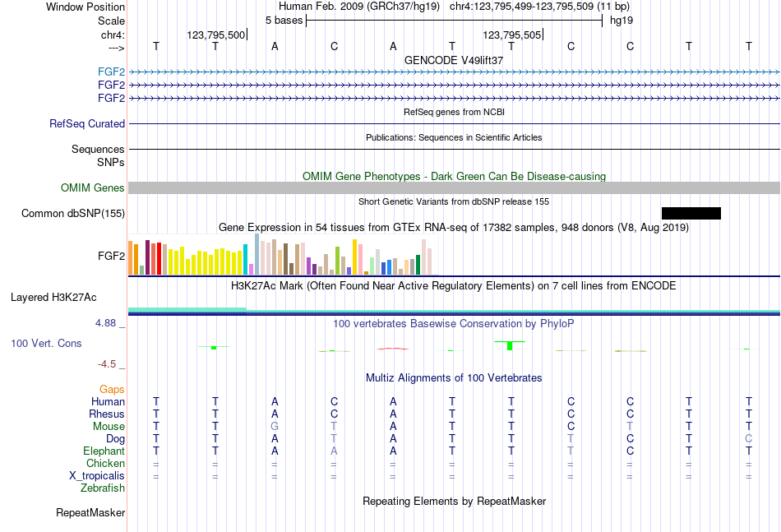Click the '--->' base sequence direction label
The width and height of the screenshot is (781, 532).
coord(117,48)
